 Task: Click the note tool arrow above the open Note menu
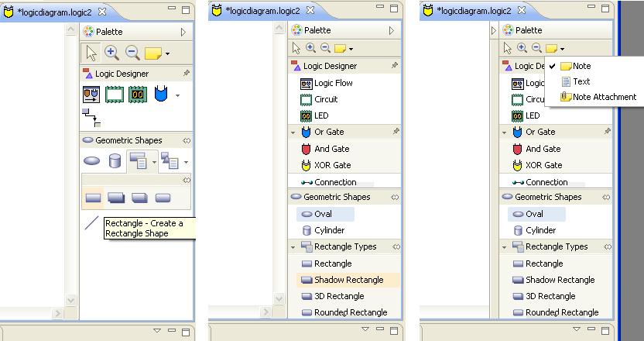tap(562, 49)
